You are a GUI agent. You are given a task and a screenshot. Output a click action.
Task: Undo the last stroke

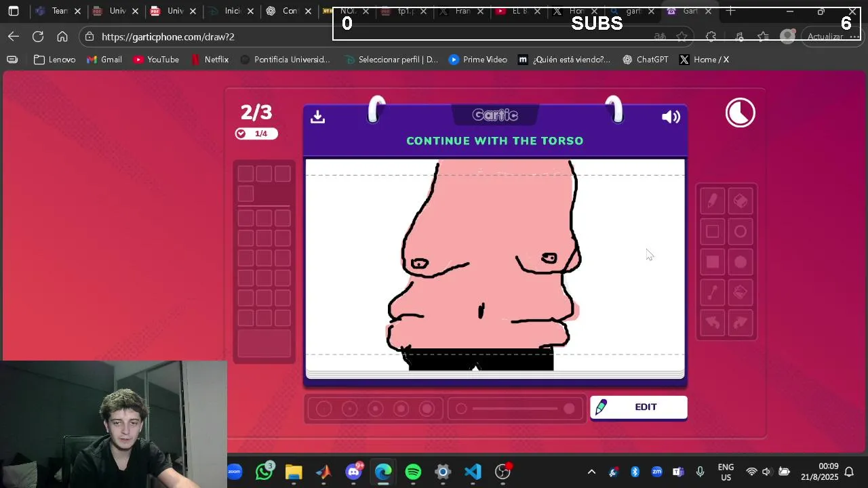712,323
